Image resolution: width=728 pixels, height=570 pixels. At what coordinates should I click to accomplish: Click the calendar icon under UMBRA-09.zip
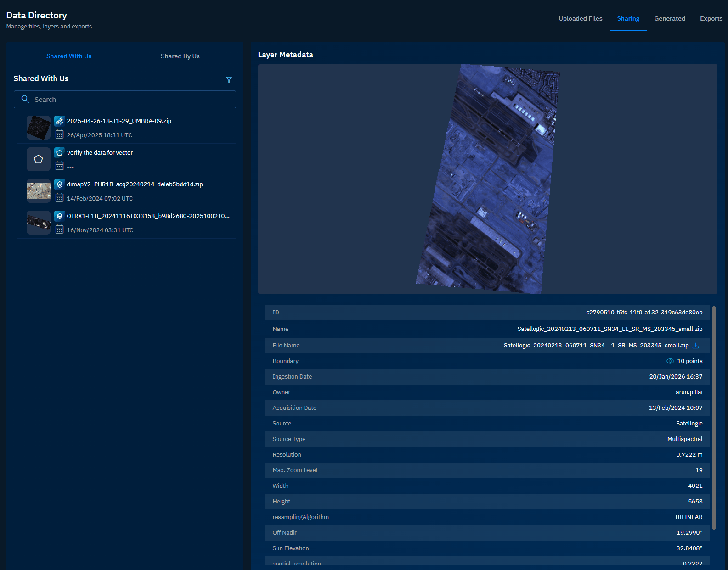coord(59,134)
